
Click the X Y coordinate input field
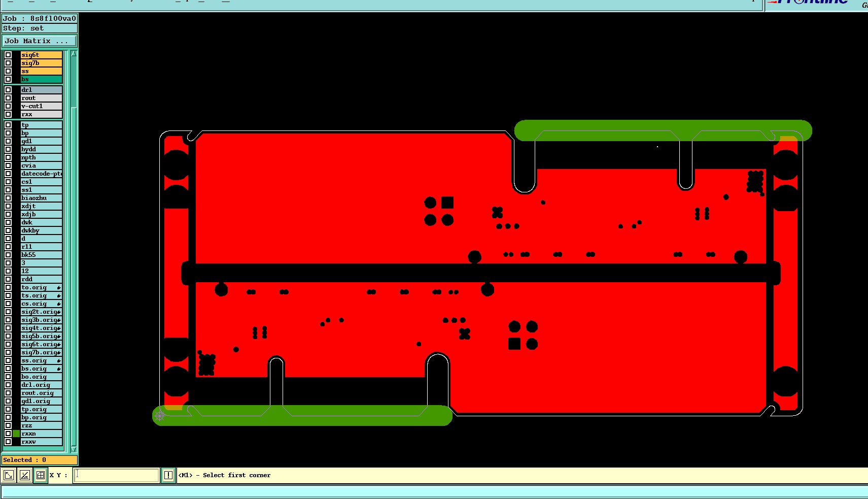pos(117,475)
